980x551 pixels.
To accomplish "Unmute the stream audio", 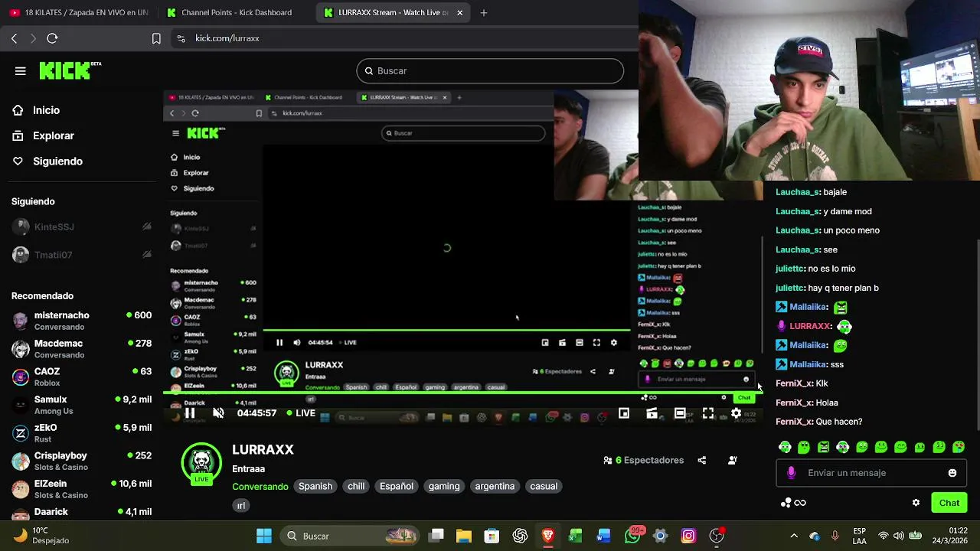I will pos(218,413).
